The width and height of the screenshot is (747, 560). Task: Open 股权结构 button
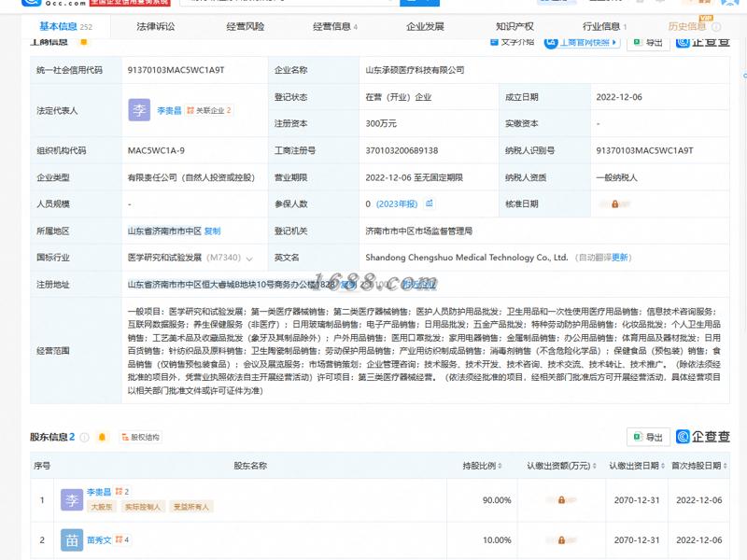coord(141,437)
